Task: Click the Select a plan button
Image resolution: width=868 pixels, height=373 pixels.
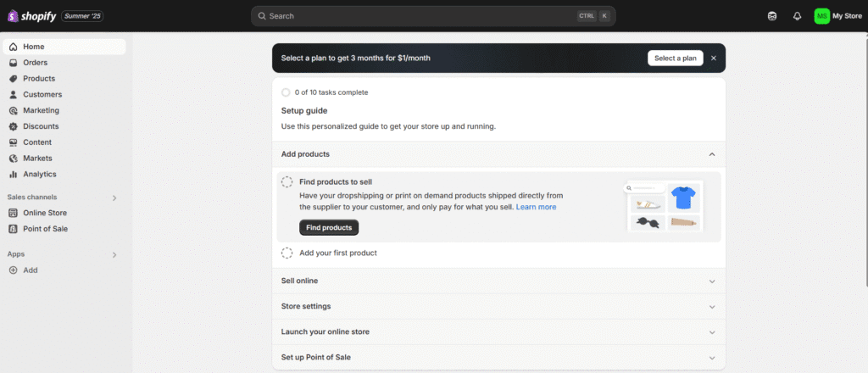Action: point(676,58)
